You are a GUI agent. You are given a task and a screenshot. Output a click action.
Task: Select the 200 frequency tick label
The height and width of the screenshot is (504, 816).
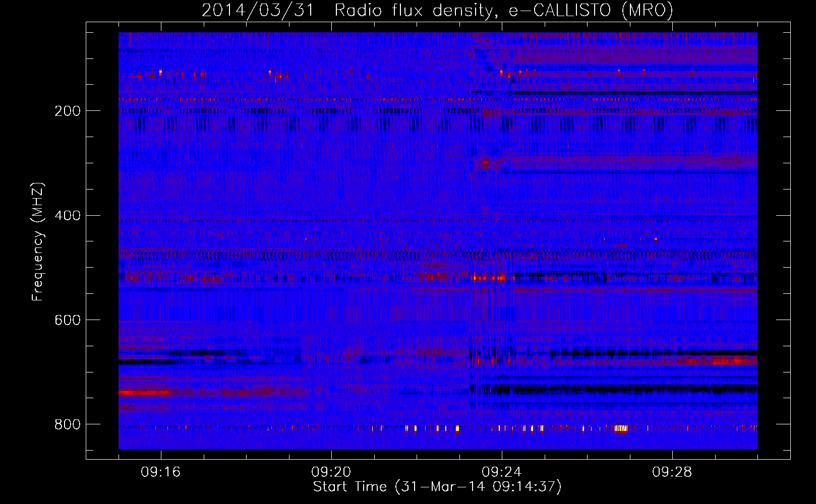click(x=68, y=111)
